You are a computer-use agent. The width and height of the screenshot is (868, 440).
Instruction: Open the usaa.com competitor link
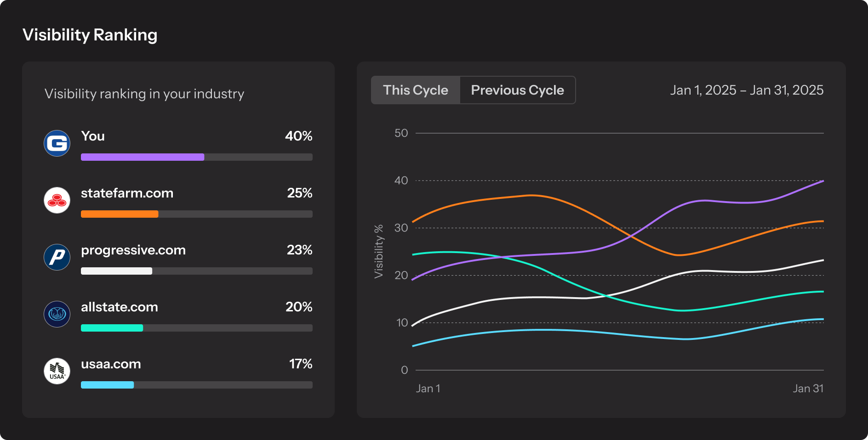111,364
